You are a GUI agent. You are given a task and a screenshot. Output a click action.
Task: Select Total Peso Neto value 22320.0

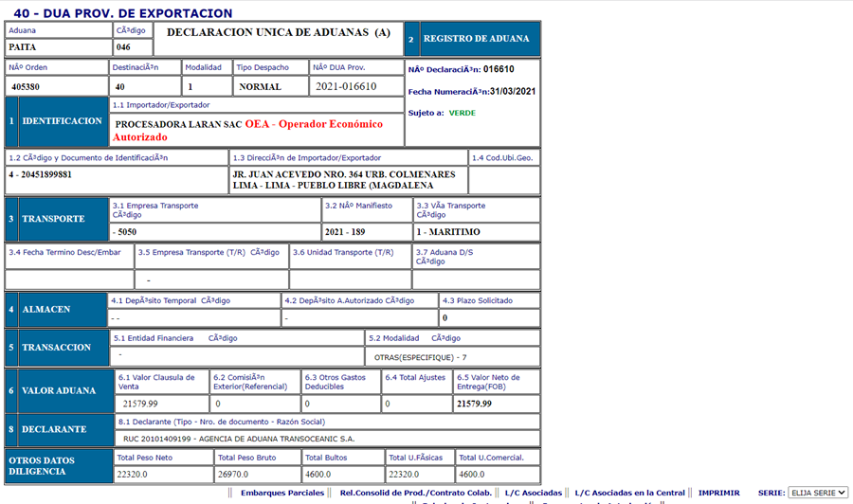tap(132, 475)
